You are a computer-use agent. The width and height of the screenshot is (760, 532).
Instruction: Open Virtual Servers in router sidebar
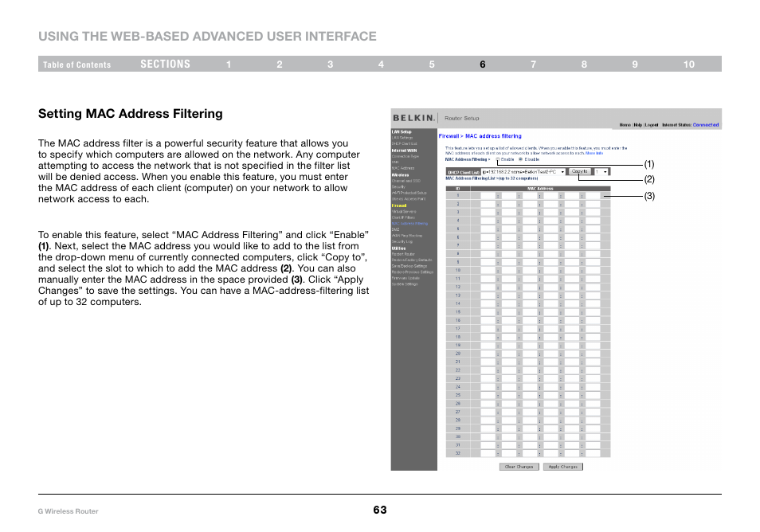(404, 212)
